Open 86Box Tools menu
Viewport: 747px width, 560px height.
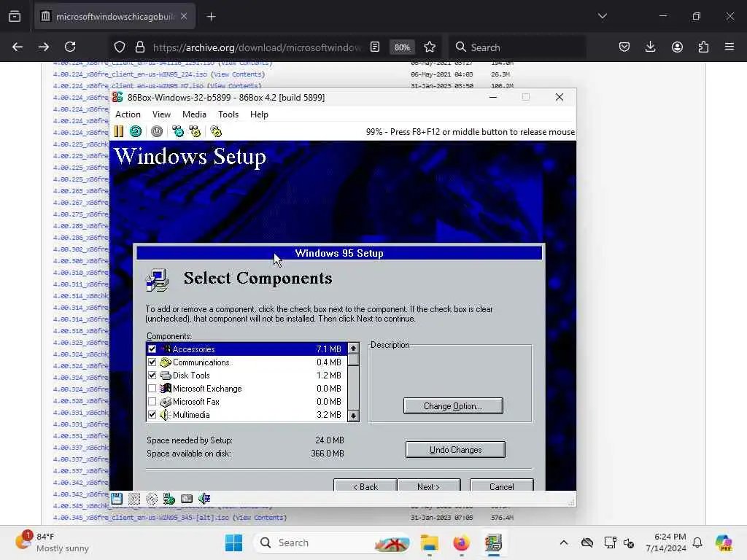tap(228, 114)
